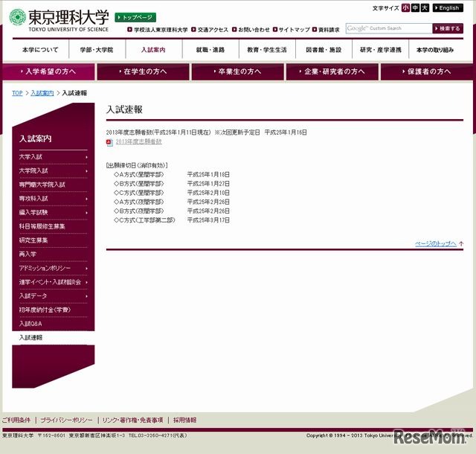Open 本学について menu

[x=40, y=50]
